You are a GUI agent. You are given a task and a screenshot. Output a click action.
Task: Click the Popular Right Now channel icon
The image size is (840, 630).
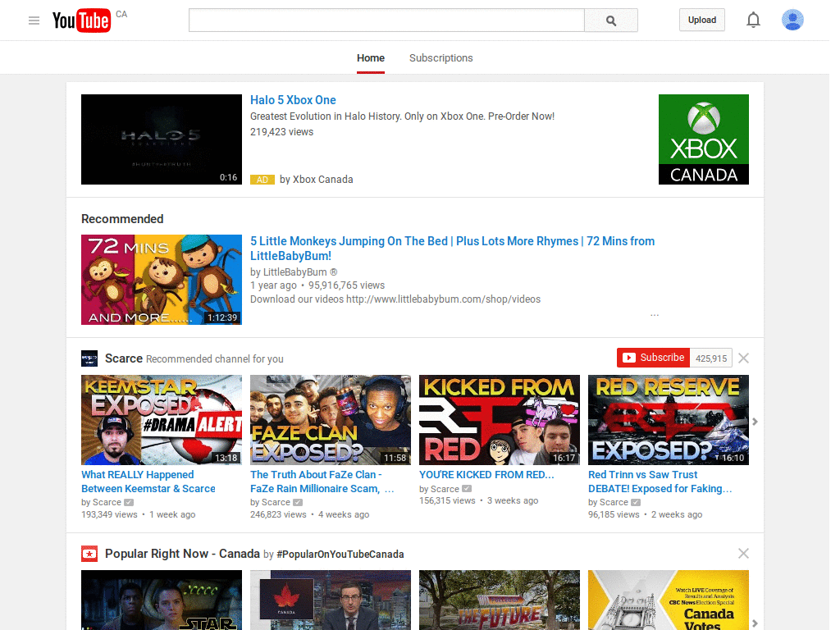[89, 554]
